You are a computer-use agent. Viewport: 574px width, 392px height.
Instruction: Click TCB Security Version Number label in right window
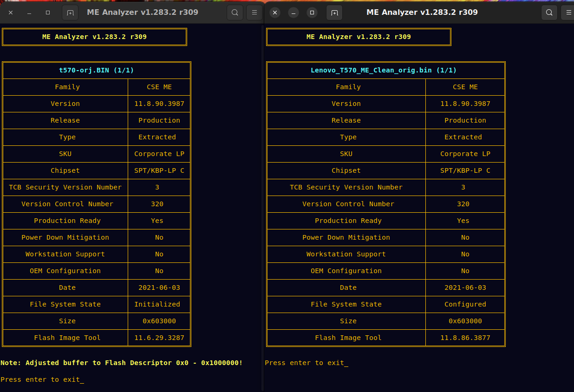(346, 187)
